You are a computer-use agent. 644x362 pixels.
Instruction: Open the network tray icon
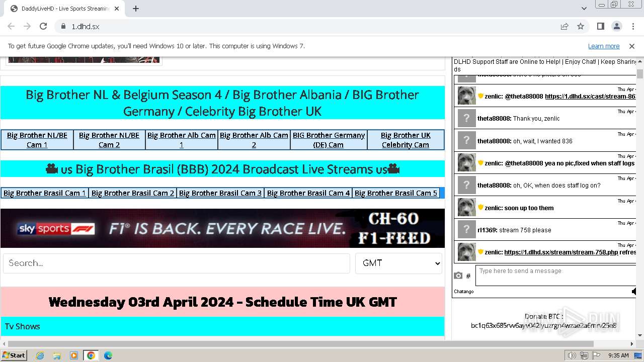pos(584,355)
